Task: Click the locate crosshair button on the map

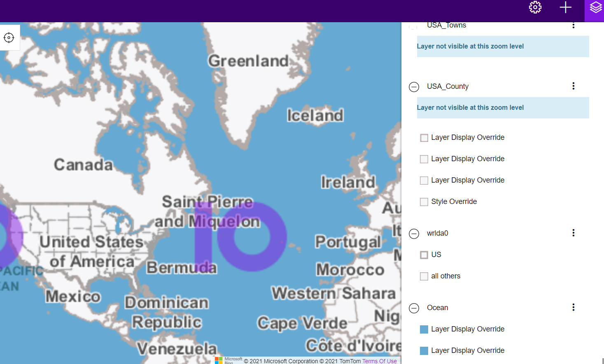Action: click(x=9, y=38)
